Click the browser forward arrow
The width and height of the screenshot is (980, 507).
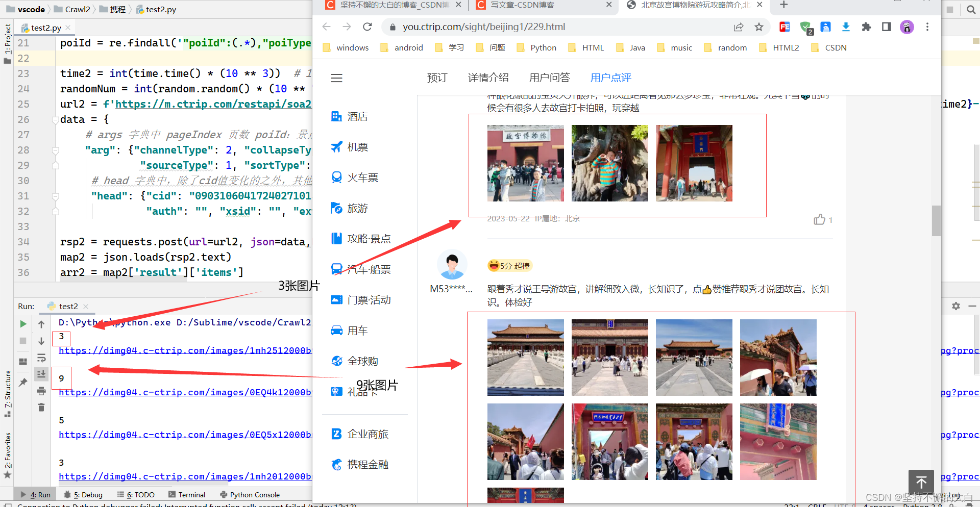(x=347, y=27)
